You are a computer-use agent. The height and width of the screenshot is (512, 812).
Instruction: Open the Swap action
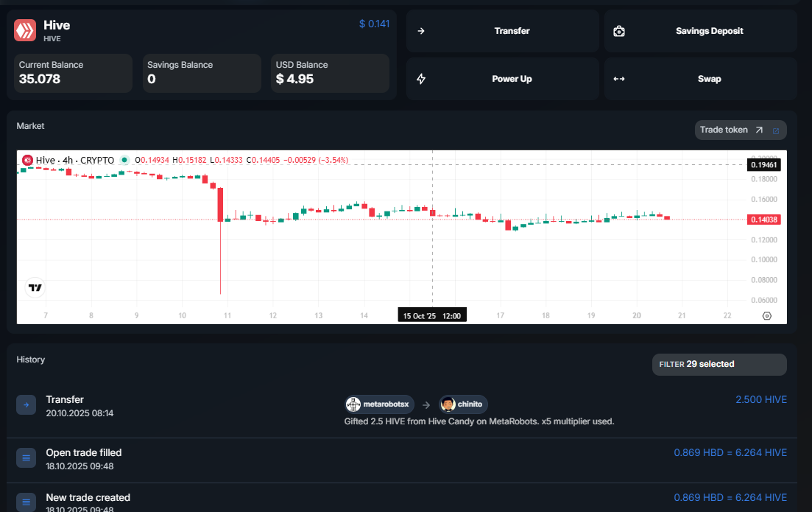click(x=700, y=79)
